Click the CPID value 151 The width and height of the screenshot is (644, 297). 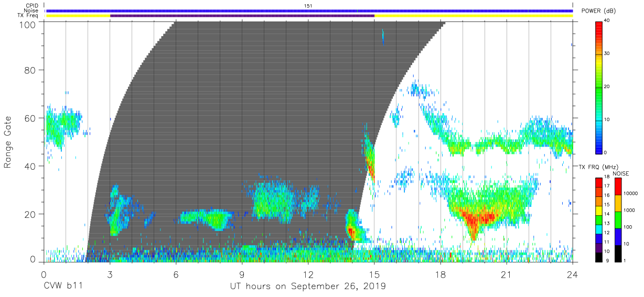click(x=308, y=6)
